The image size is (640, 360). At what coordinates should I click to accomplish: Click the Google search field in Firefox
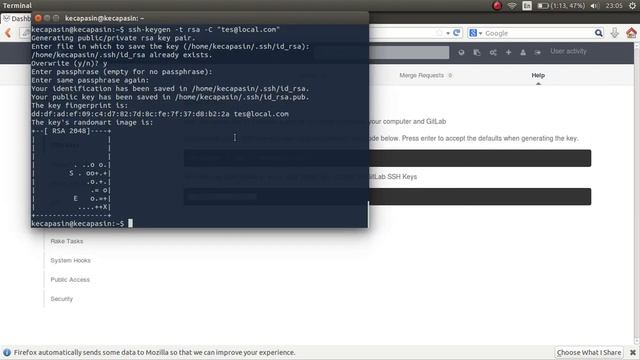tap(538, 33)
